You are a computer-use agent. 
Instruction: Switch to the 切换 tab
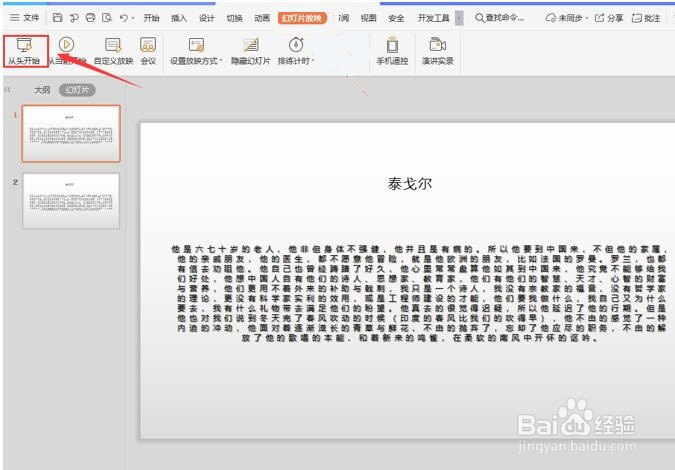click(234, 18)
